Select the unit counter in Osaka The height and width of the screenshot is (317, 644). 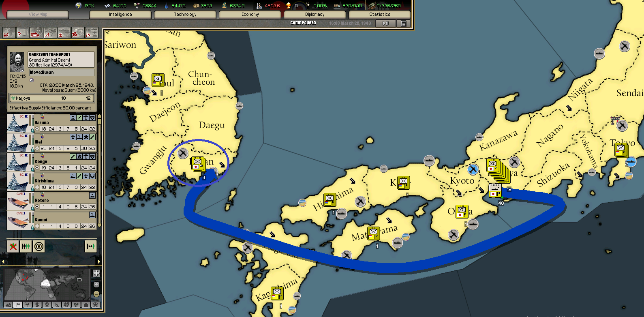[x=462, y=211]
